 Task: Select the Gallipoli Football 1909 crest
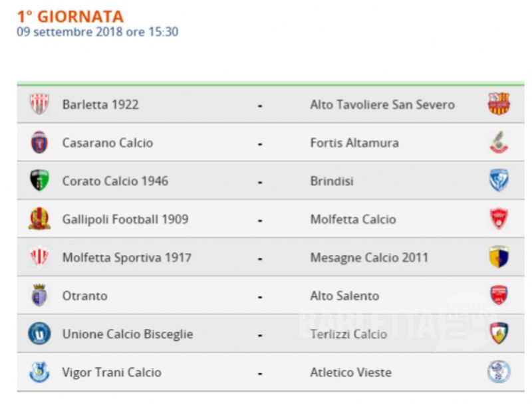[39, 219]
